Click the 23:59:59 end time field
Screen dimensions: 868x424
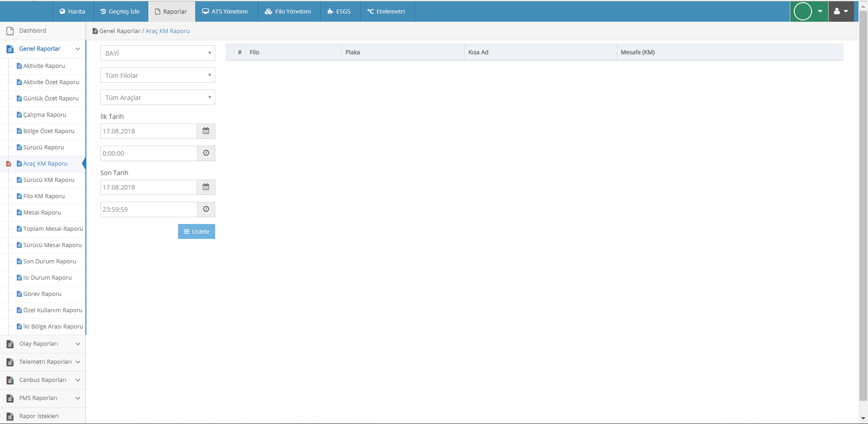tap(149, 210)
